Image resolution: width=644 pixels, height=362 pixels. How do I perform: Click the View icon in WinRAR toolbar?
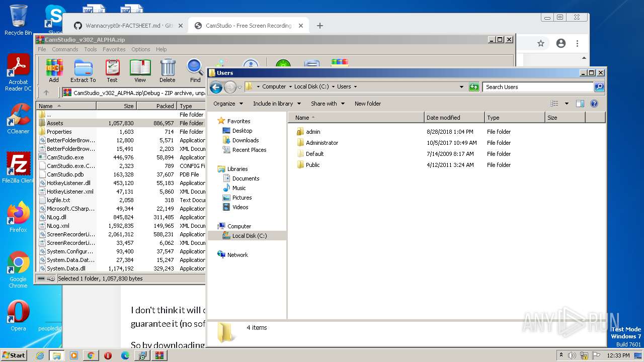(140, 70)
